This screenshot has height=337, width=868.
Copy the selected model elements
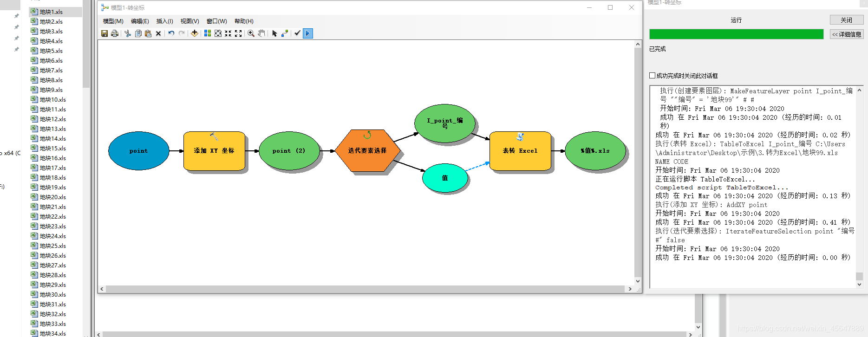point(138,33)
